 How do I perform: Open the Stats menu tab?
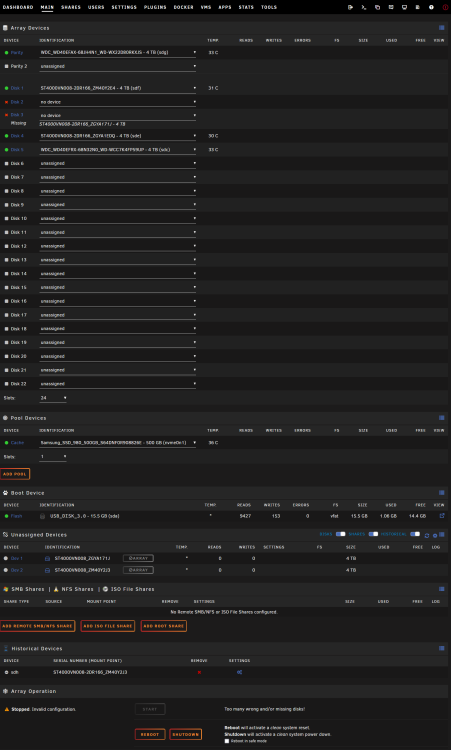pos(246,7)
